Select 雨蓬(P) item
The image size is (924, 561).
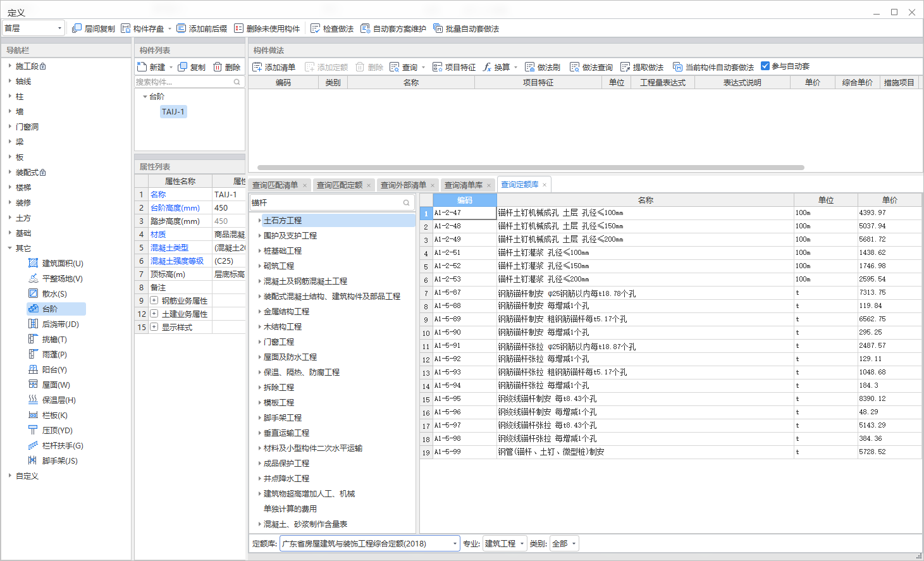click(x=47, y=354)
